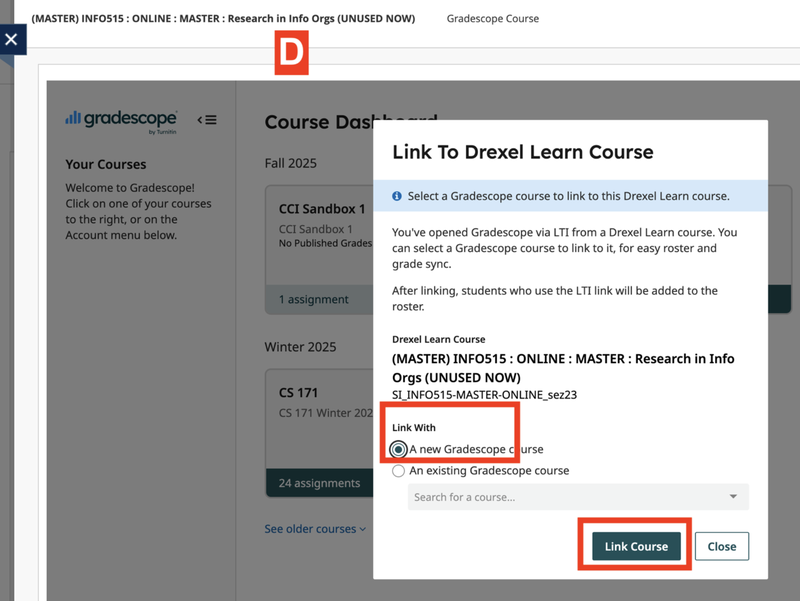Collapse the Gradescope sidebar menu icon
Viewport: 800px width, 601px height.
(x=207, y=120)
